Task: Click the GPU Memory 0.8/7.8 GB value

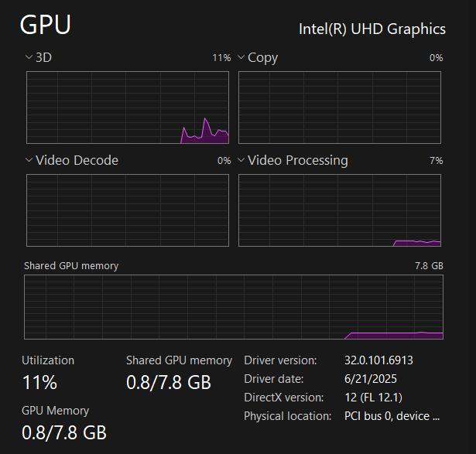Action: click(x=63, y=432)
